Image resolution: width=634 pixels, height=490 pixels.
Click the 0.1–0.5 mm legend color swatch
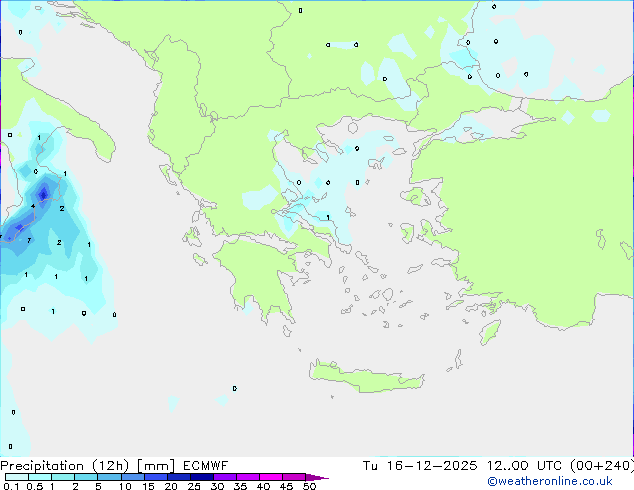[17, 477]
